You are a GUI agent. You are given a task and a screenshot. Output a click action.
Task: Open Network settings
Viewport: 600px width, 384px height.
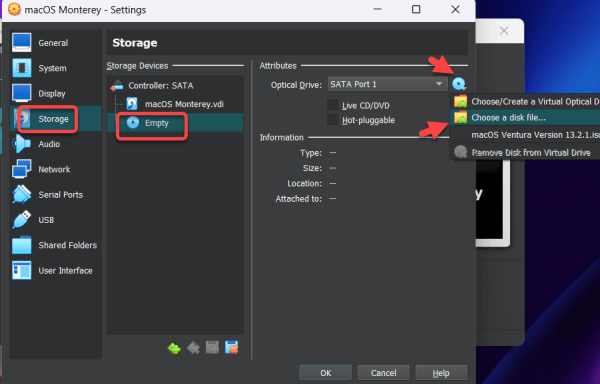tap(54, 169)
